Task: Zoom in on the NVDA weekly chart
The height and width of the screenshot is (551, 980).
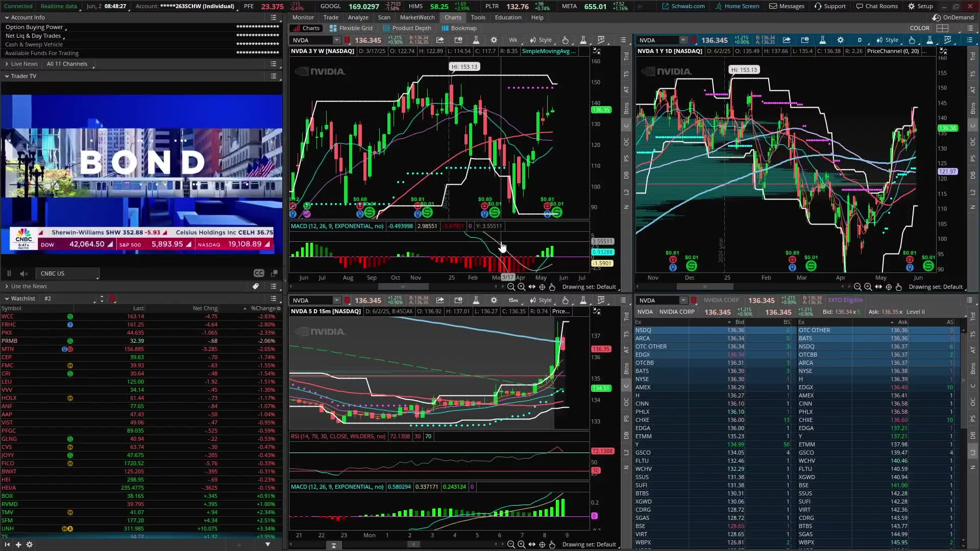Action: click(521, 287)
